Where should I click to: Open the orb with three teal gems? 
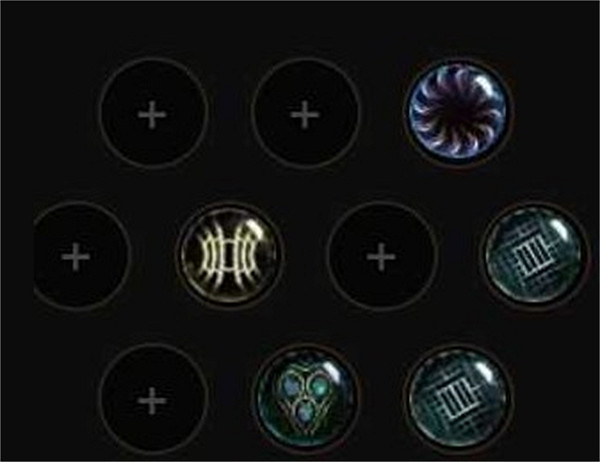pos(305,399)
